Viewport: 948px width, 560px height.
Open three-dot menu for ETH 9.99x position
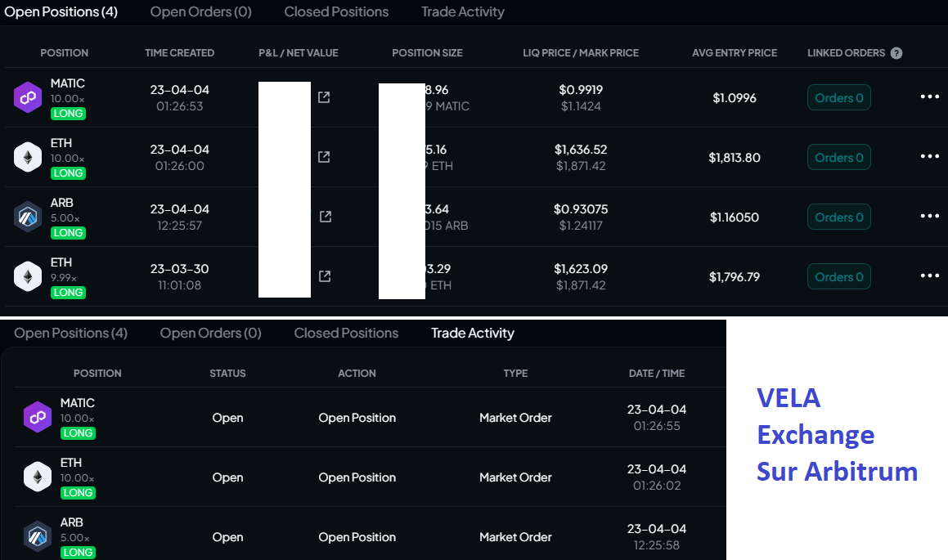pyautogui.click(x=929, y=276)
